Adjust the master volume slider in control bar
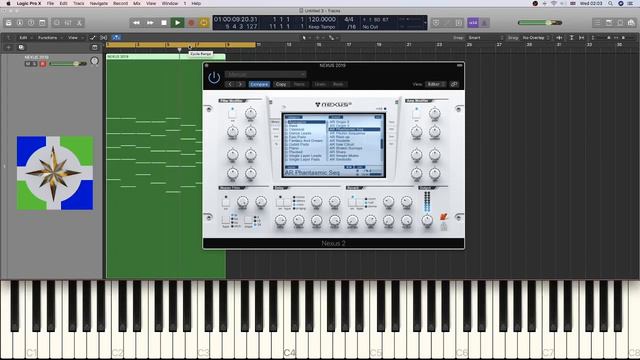 [540, 23]
